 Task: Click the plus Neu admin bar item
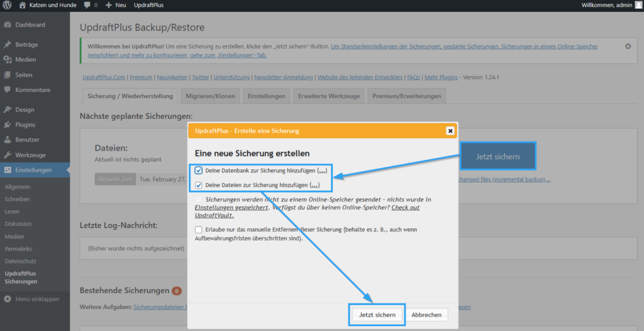116,5
